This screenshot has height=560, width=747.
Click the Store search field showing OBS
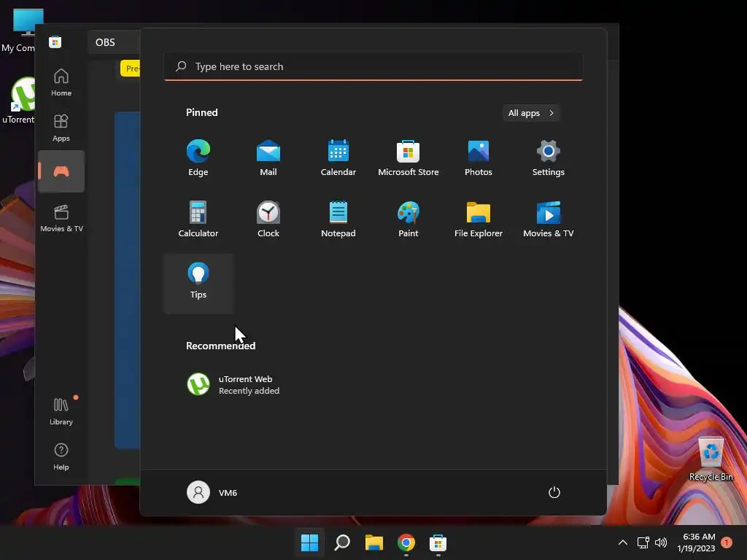point(115,42)
